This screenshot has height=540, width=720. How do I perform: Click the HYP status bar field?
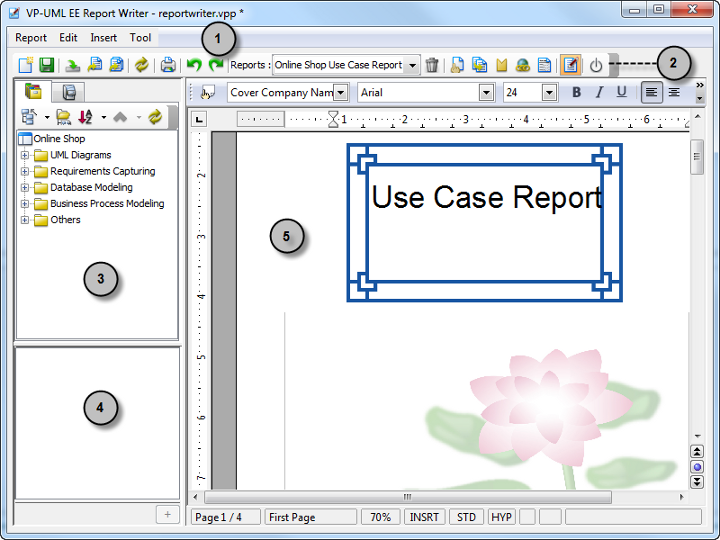(501, 517)
